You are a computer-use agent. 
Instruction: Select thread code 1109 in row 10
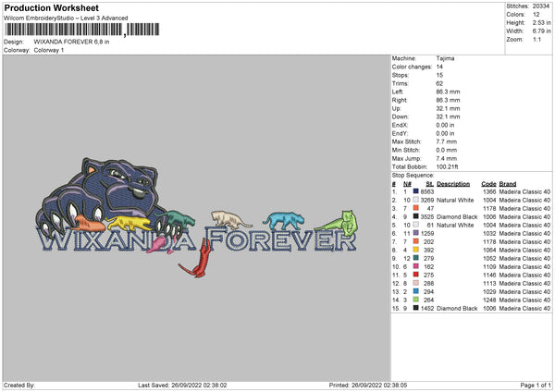[489, 267]
